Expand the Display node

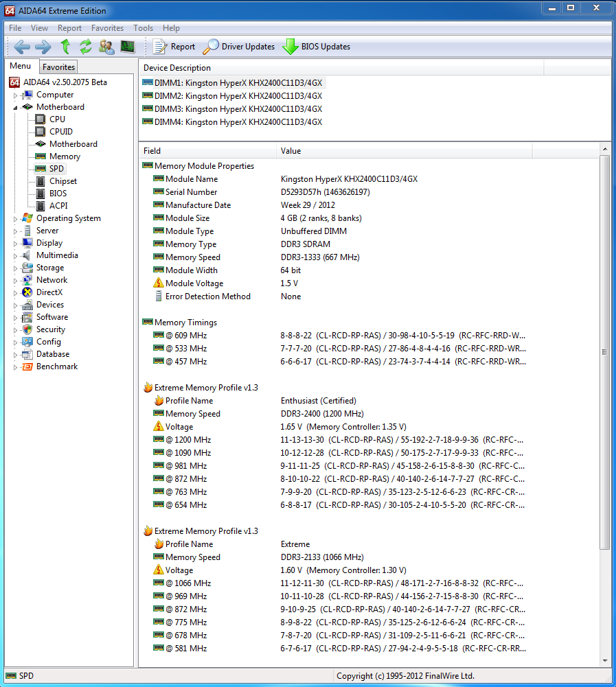(x=15, y=243)
